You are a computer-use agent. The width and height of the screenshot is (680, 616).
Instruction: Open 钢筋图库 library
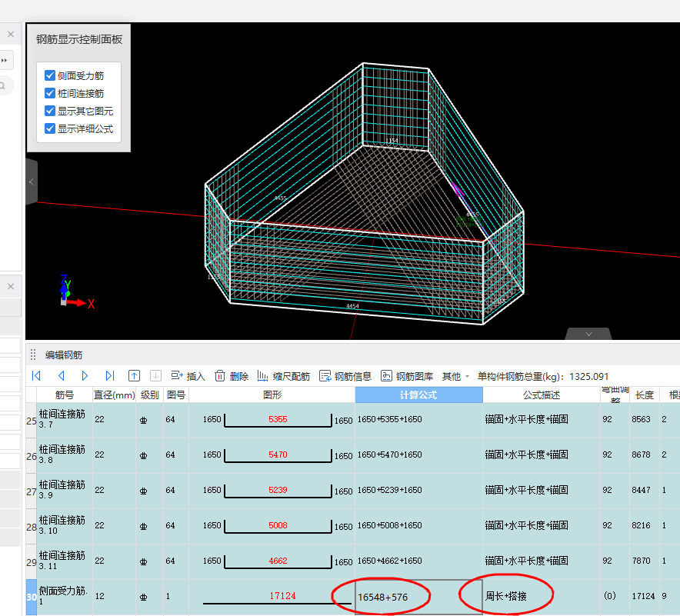point(407,376)
